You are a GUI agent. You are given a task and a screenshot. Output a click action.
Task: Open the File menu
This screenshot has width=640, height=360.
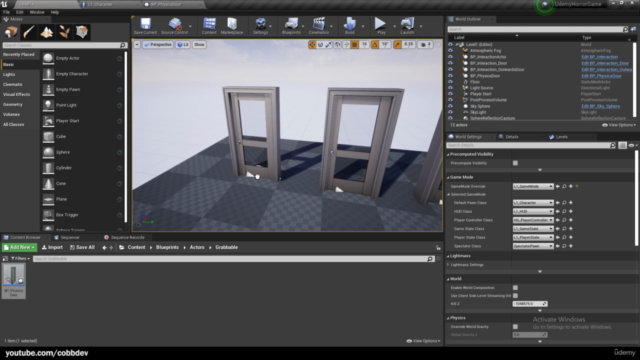click(x=7, y=12)
